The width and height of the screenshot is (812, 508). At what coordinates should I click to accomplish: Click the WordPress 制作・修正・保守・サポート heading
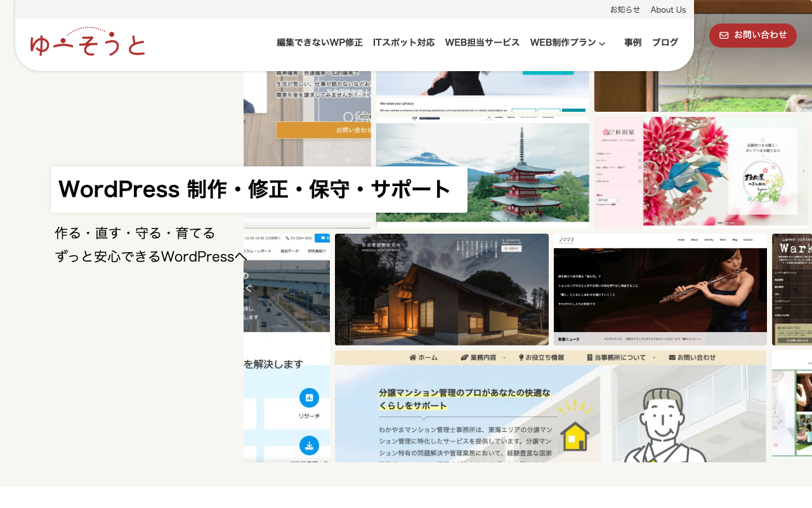pos(255,189)
